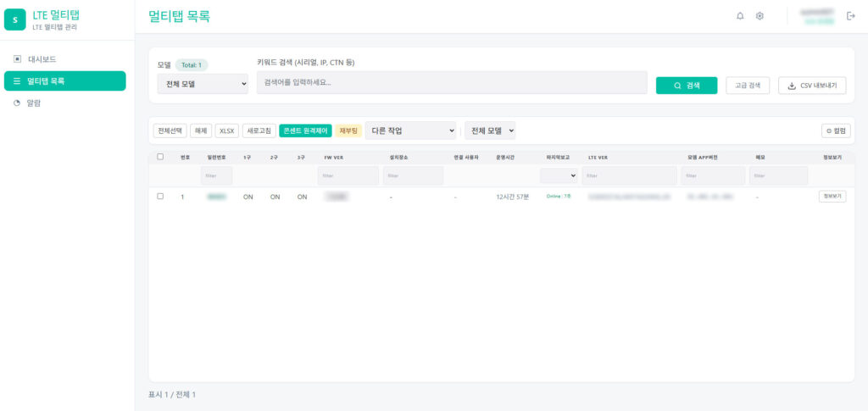The image size is (868, 411).
Task: Click the logout icon at top right
Action: click(x=851, y=16)
